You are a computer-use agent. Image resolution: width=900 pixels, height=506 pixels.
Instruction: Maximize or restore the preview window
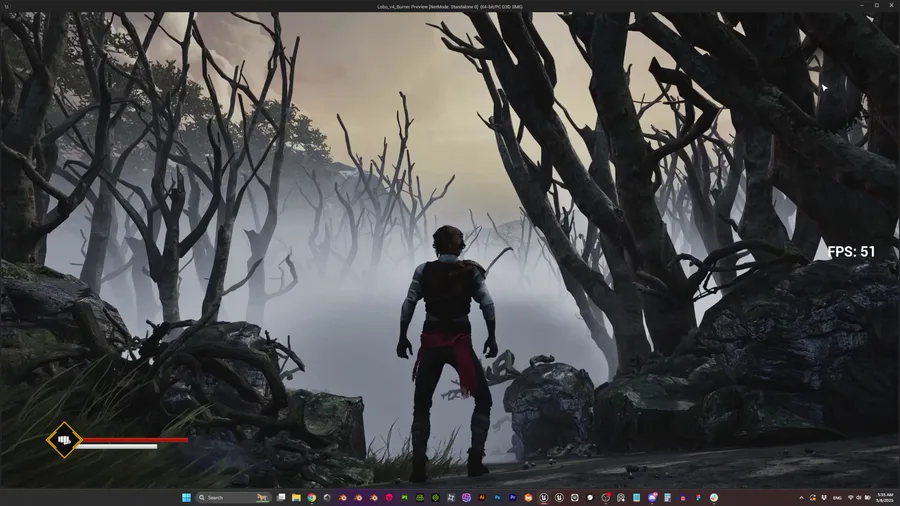click(876, 5)
